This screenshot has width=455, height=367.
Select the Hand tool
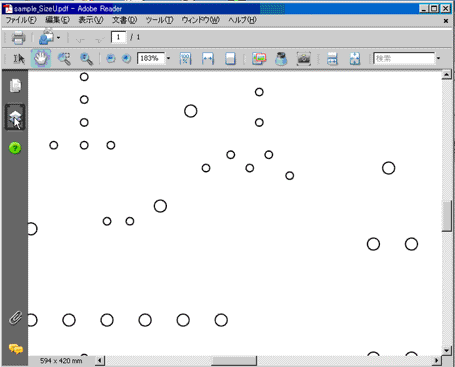point(41,59)
